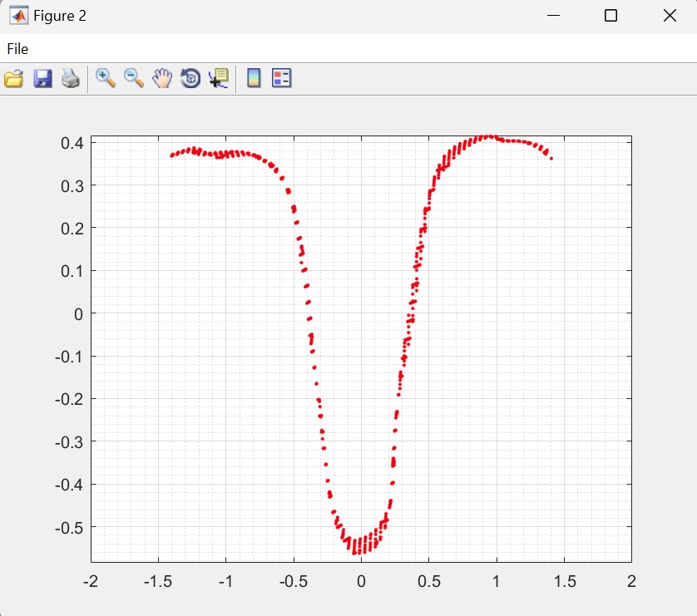
Task: Activate the Pan hand tool
Action: [x=162, y=79]
